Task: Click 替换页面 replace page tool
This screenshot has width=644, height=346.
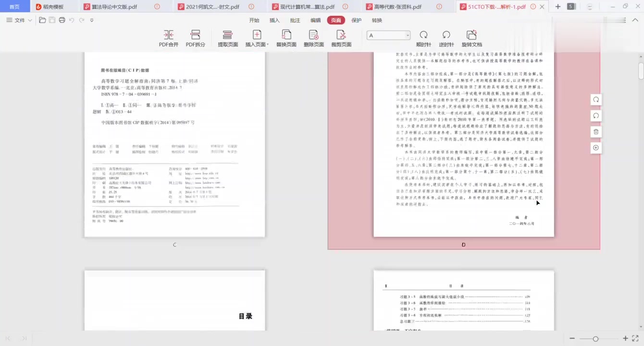Action: pos(286,38)
